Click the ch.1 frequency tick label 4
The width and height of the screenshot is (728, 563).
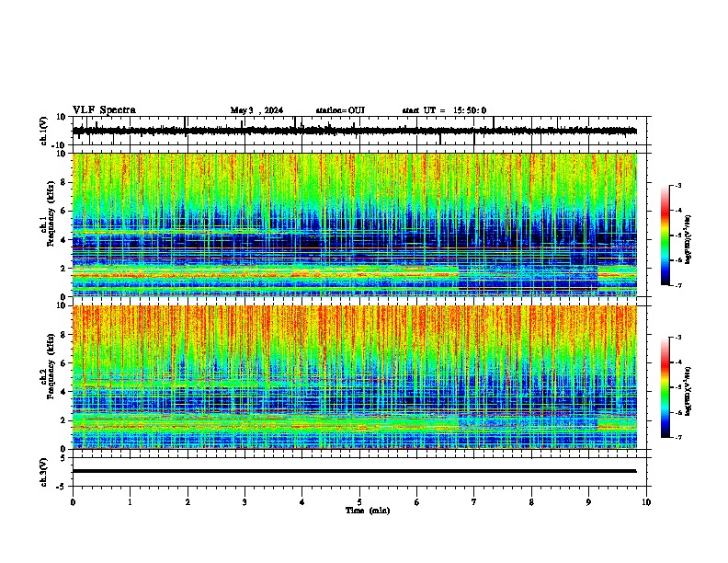point(63,240)
